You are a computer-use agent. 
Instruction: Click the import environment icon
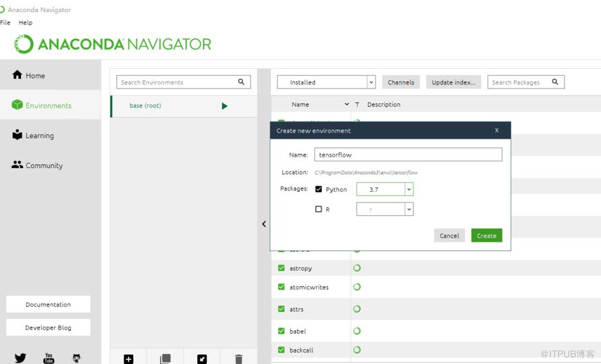(x=202, y=359)
